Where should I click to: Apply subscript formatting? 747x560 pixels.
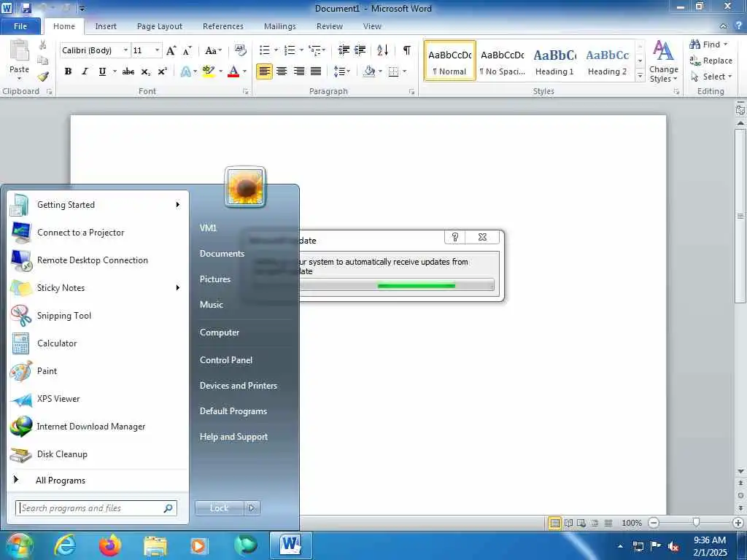146,71
